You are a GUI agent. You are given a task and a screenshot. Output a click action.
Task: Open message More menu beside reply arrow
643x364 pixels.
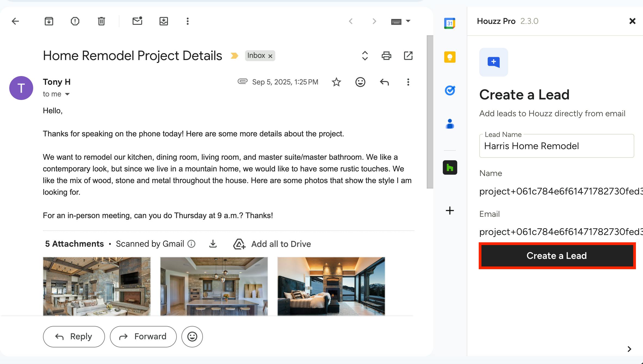(x=408, y=82)
